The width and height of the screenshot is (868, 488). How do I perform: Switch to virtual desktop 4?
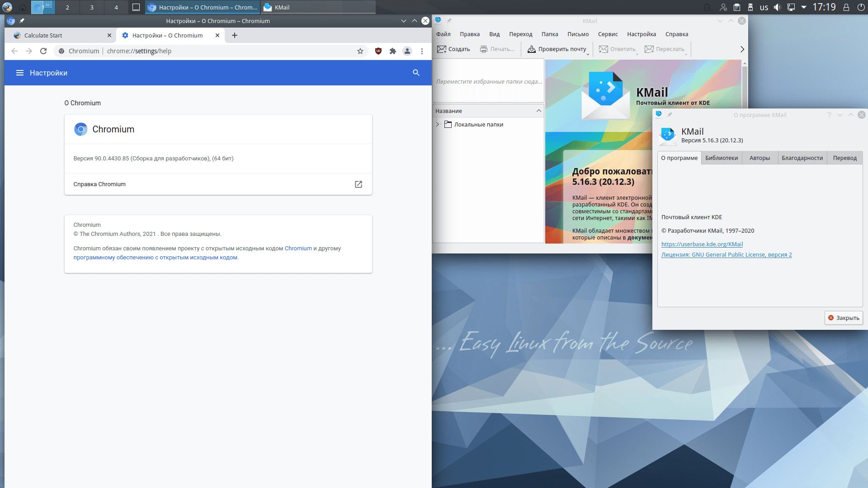coord(116,7)
